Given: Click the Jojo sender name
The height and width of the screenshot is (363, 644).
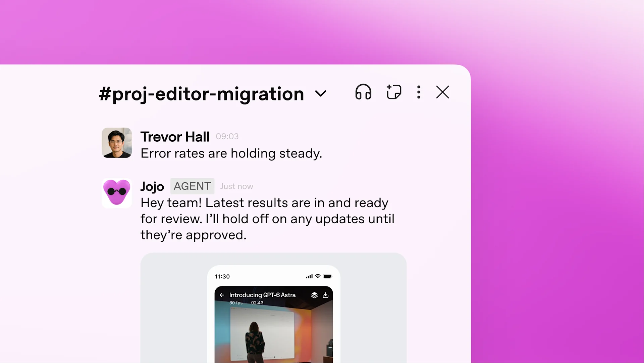Looking at the screenshot, I should pyautogui.click(x=152, y=186).
